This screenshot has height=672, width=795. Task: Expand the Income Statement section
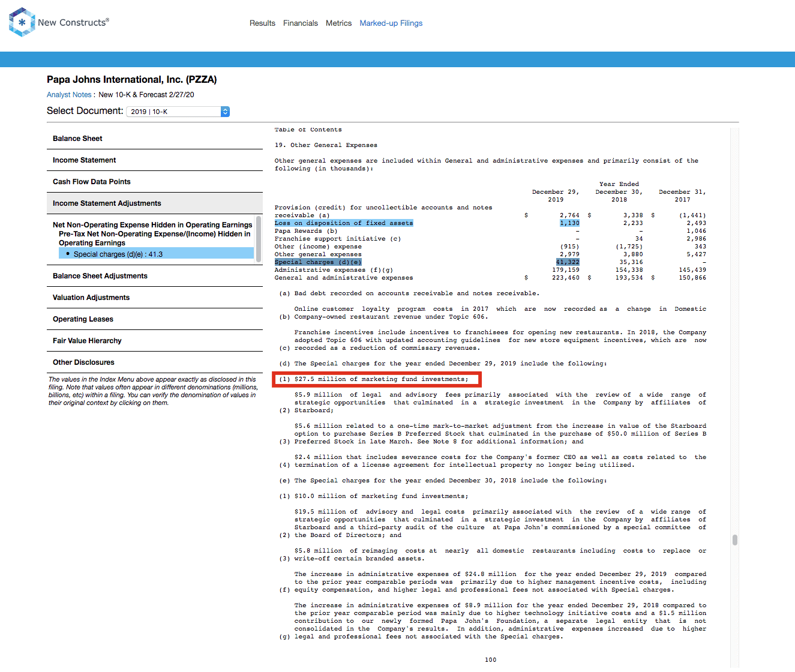155,160
